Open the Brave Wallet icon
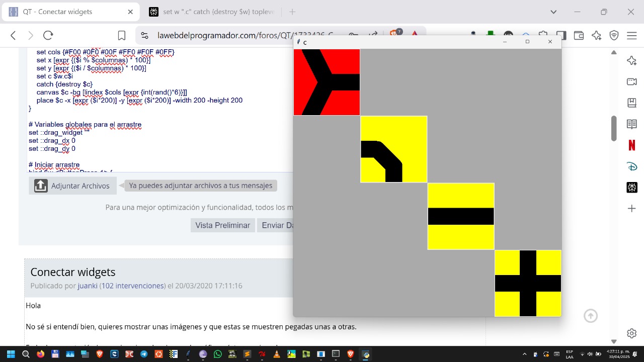Image resolution: width=644 pixels, height=362 pixels. [579, 35]
